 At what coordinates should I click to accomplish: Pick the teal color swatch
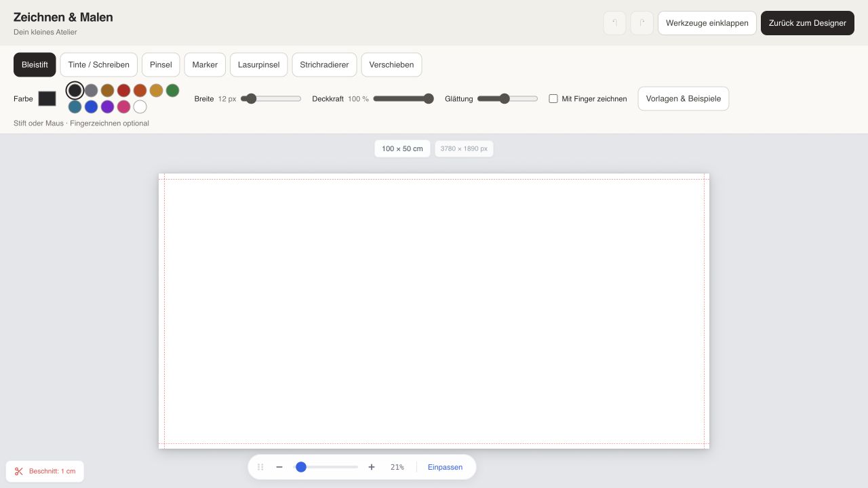pos(75,106)
